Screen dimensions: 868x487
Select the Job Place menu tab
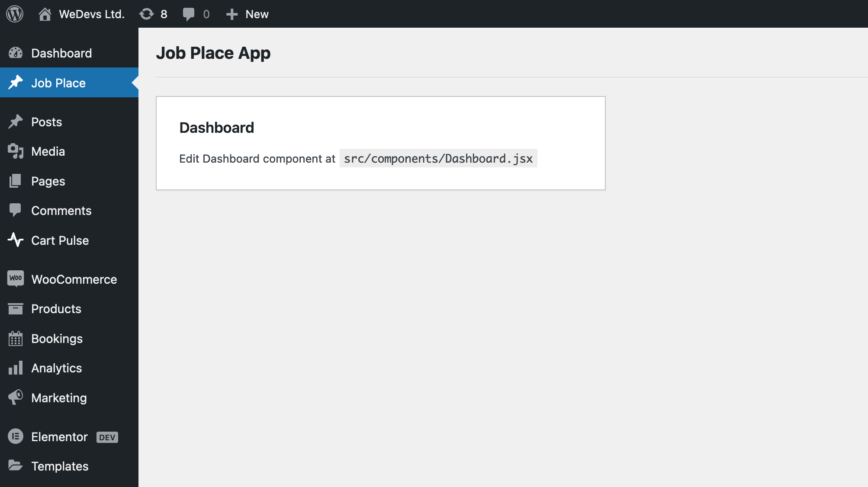point(58,83)
